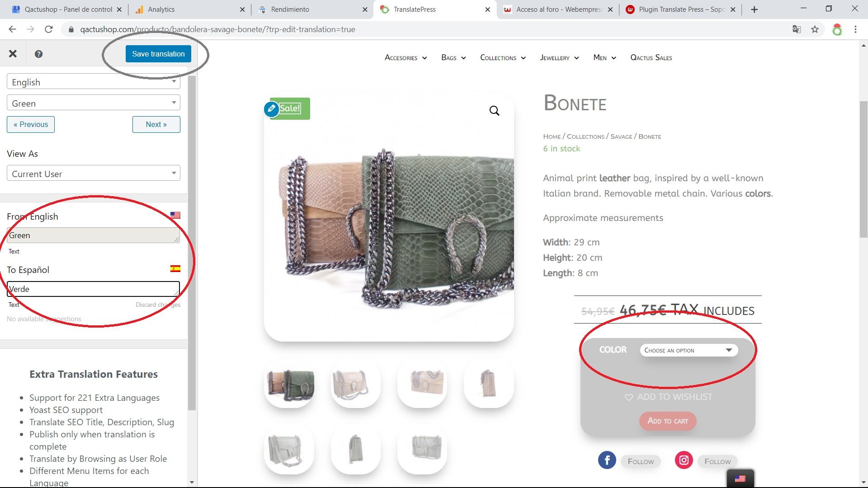The width and height of the screenshot is (868, 488).
Task: Click the Sale! badge
Action: point(290,108)
